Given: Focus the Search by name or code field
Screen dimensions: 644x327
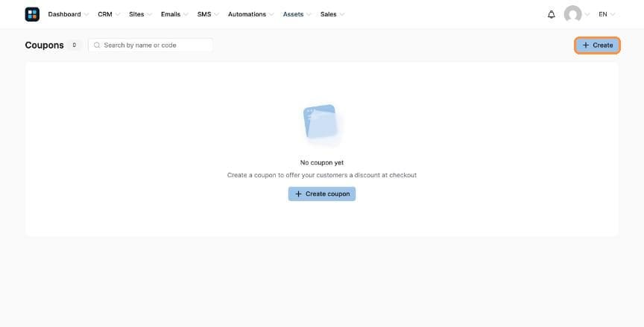Looking at the screenshot, I should [151, 45].
